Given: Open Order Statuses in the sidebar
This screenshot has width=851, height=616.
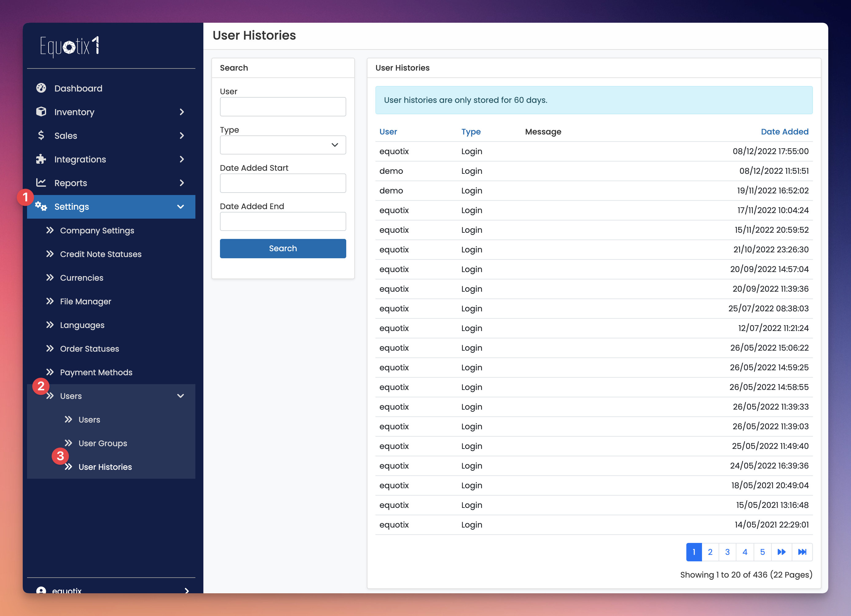Looking at the screenshot, I should coord(89,349).
